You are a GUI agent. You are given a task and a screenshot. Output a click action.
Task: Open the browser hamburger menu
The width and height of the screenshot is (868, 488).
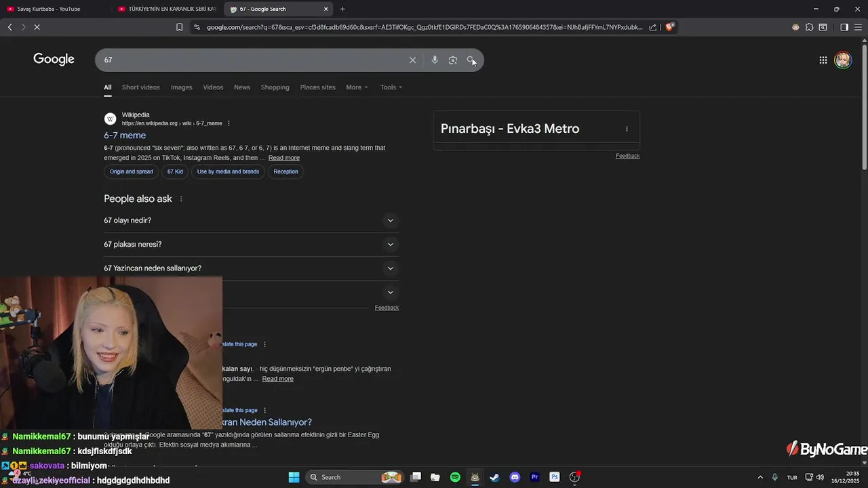click(858, 27)
